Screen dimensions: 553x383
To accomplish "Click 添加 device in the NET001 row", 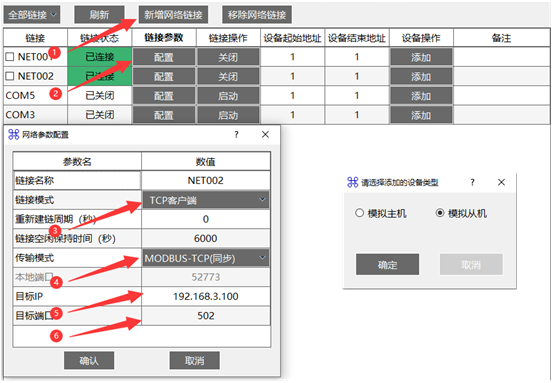I will click(x=421, y=57).
